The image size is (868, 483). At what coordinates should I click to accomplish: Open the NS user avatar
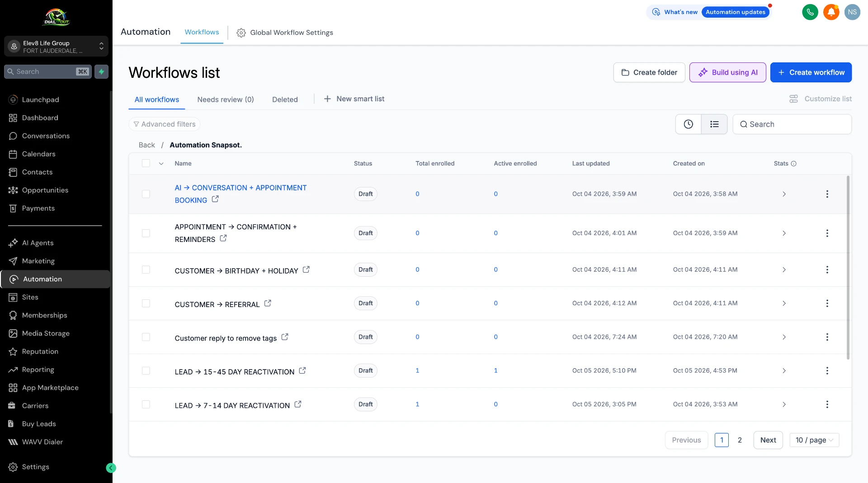click(x=852, y=12)
